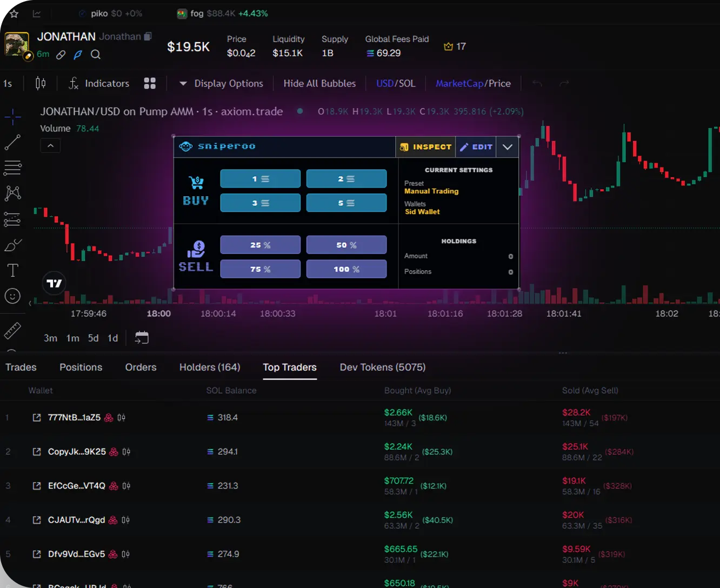Click the Sid Wallet label
This screenshot has height=588, width=720.
coord(422,212)
